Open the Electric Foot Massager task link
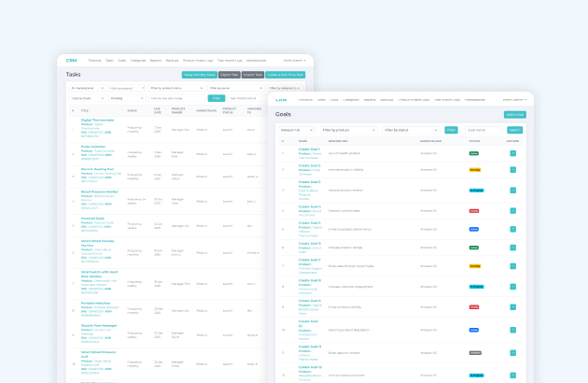The height and width of the screenshot is (383, 588). 99,325
